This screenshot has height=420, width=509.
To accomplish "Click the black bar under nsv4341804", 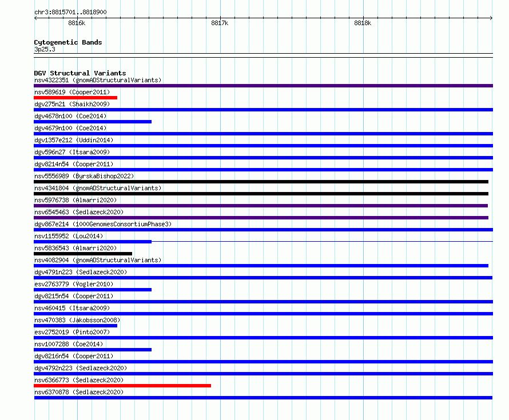I will pyautogui.click(x=261, y=194).
